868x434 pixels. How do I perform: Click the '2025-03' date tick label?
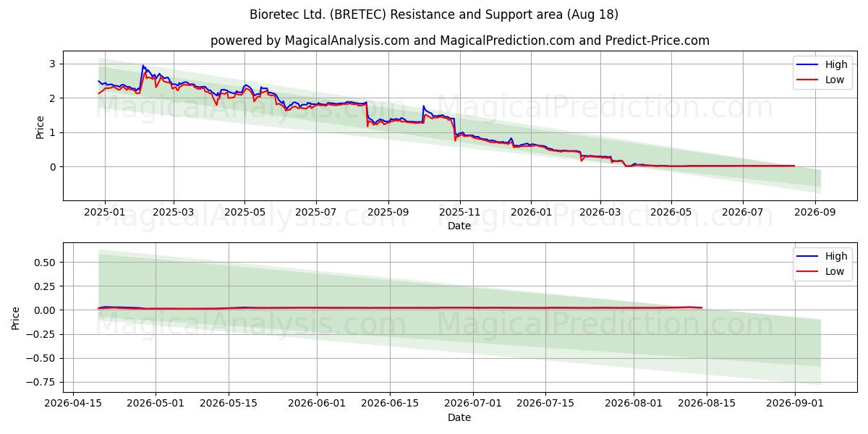coord(174,213)
